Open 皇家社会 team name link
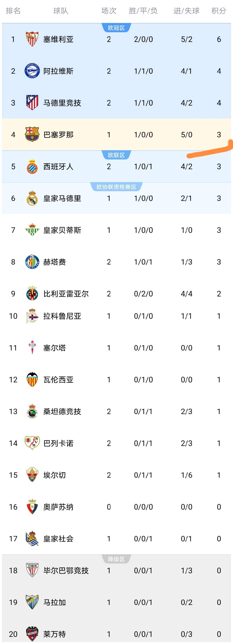The image size is (233, 644). tap(58, 538)
